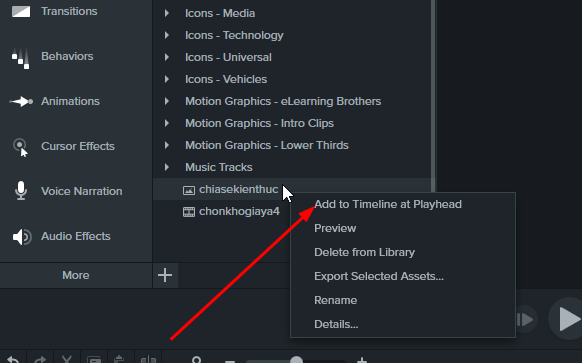Select the chonkhogiaya4 video asset
This screenshot has width=582, height=363.
pyautogui.click(x=232, y=212)
